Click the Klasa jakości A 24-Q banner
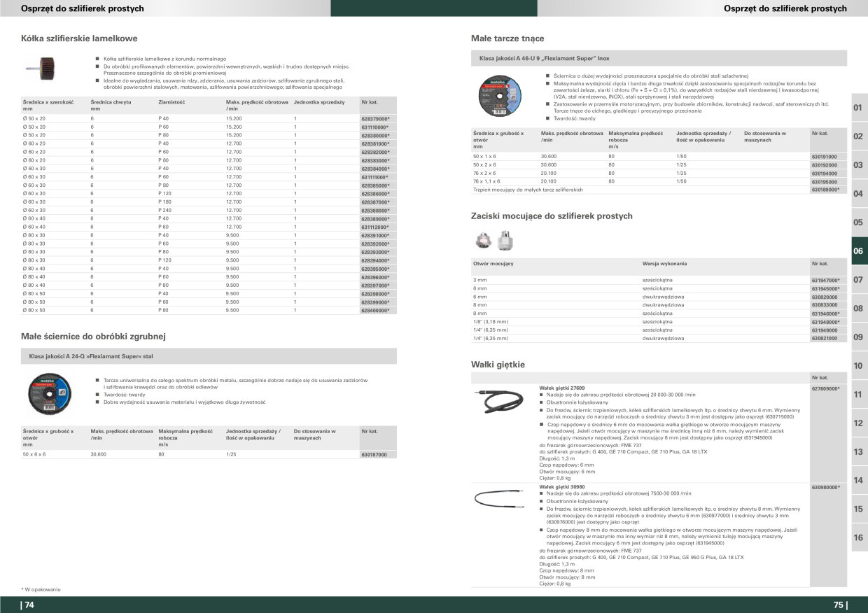Viewport: 868px width, 613px height. tap(209, 356)
